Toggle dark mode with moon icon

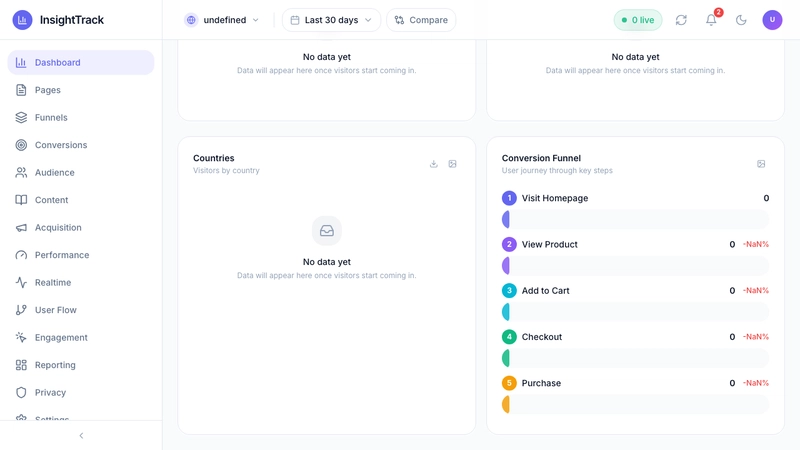(x=741, y=20)
